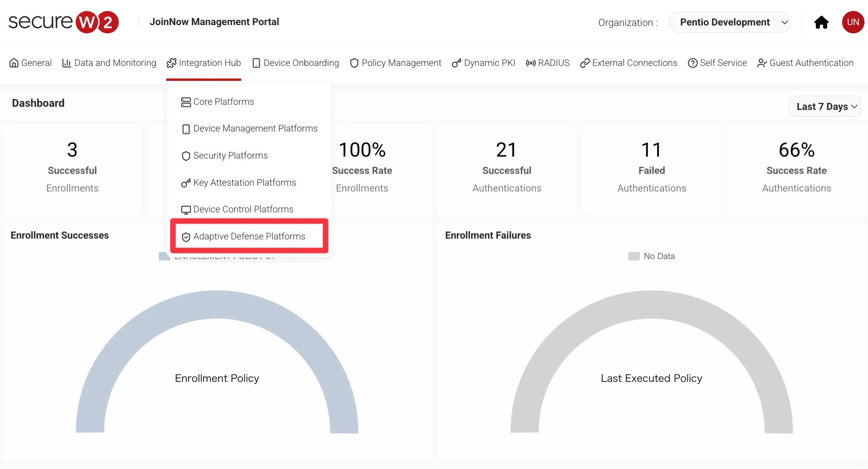Choose Security Platforms from the menu
Viewport: 868px width, 469px height.
[x=230, y=155]
